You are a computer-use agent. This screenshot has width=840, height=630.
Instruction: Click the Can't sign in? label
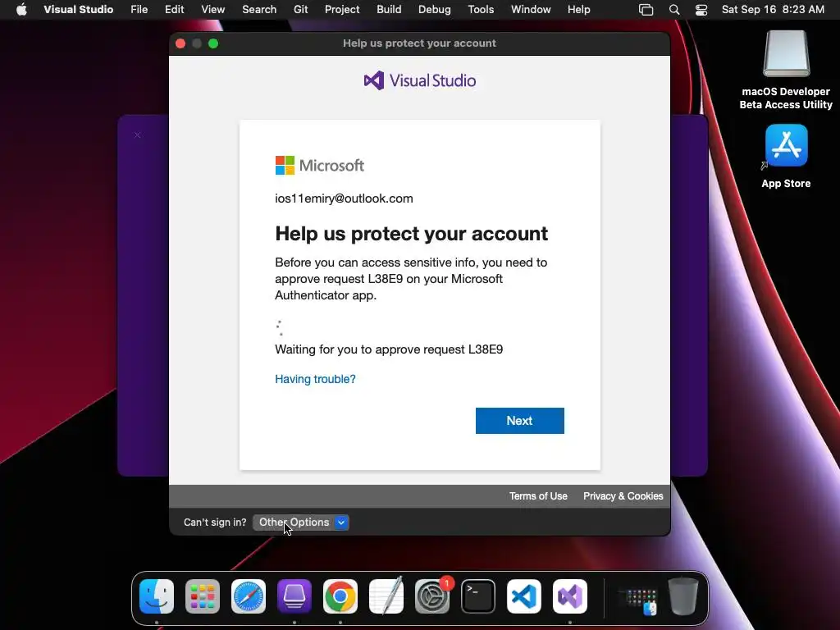click(x=215, y=523)
